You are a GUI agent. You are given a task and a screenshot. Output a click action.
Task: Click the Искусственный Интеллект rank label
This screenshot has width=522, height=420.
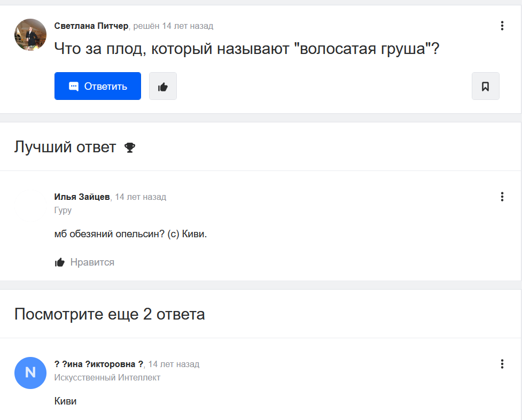107,377
